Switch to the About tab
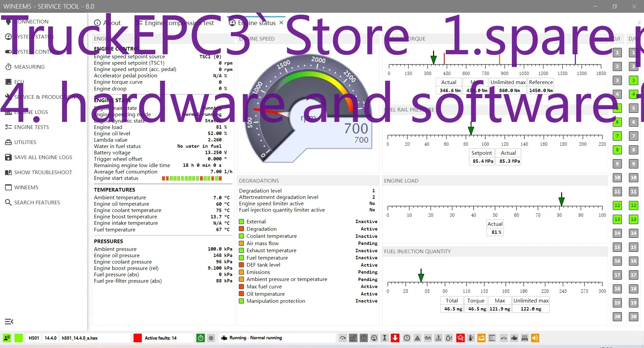Viewport: 644px width, 348px height. click(112, 23)
